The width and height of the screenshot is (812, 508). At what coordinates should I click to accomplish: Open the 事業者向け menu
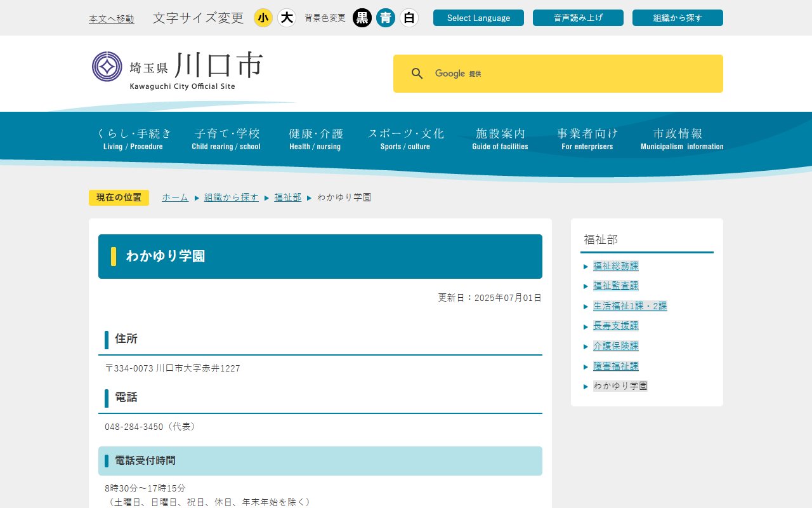pyautogui.click(x=587, y=138)
